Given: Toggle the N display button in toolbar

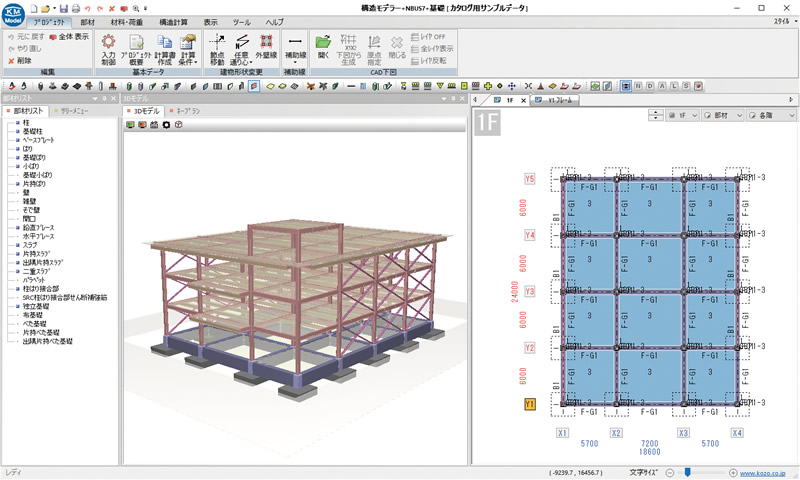Looking at the screenshot, I should click(638, 86).
